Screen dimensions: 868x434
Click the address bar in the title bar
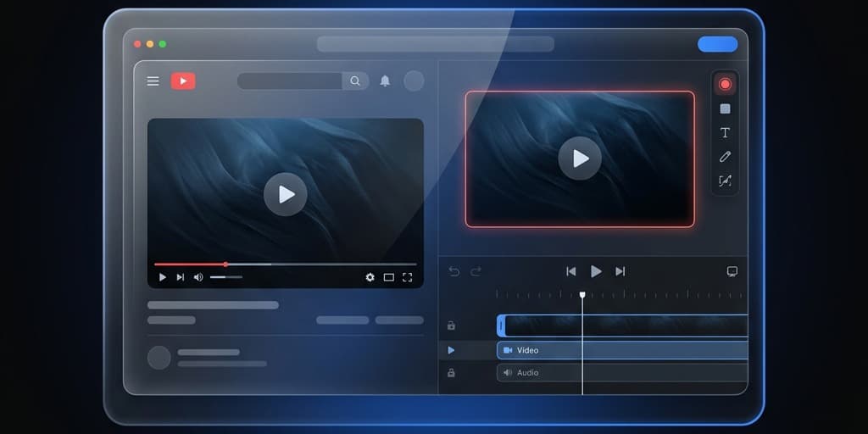tap(435, 44)
